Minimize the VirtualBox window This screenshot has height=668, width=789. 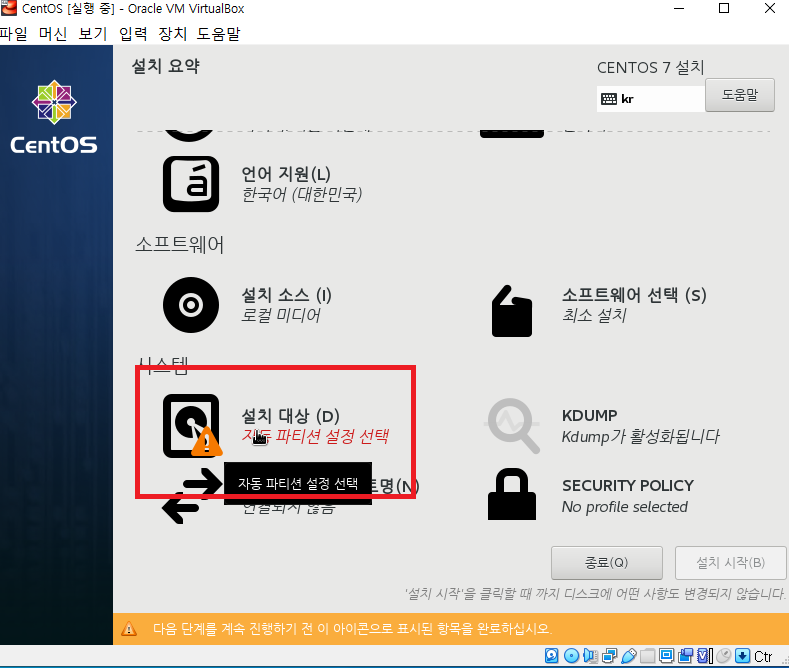coord(679,8)
